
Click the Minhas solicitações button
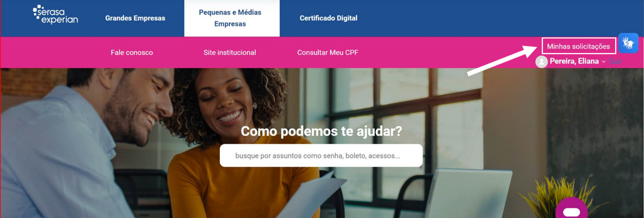tap(579, 46)
